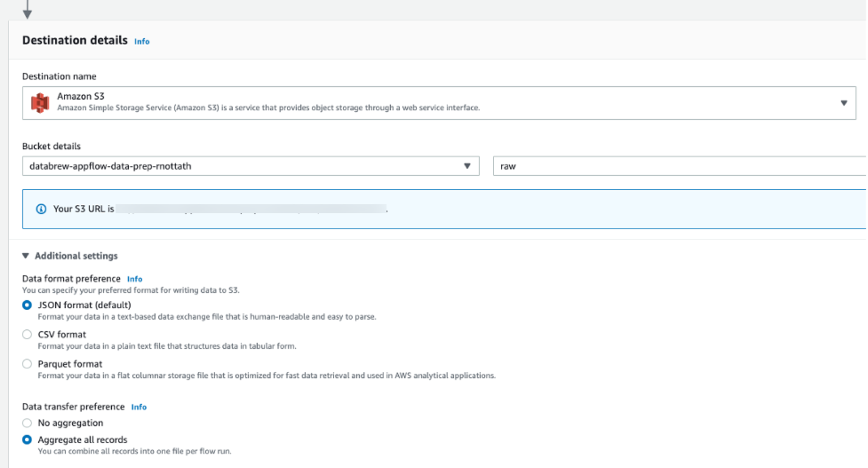Select CSV format radio button
This screenshot has height=468, width=868.
(27, 334)
